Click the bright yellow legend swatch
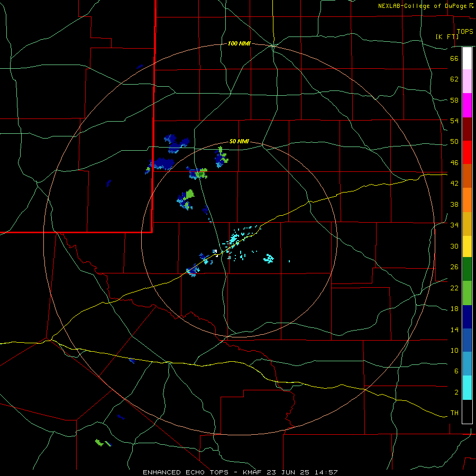 click(467, 246)
